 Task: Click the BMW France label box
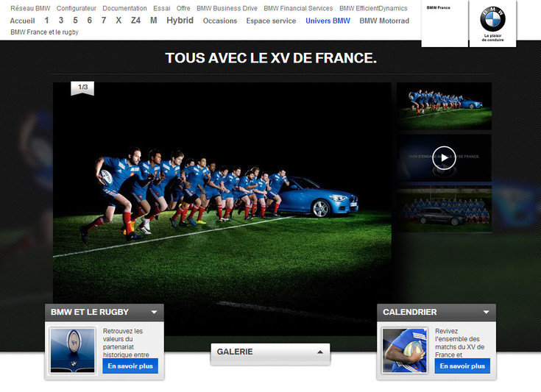click(445, 24)
